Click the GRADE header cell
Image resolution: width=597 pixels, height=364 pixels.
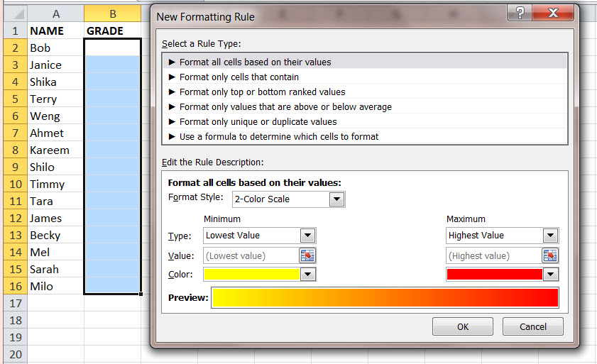[x=113, y=31]
